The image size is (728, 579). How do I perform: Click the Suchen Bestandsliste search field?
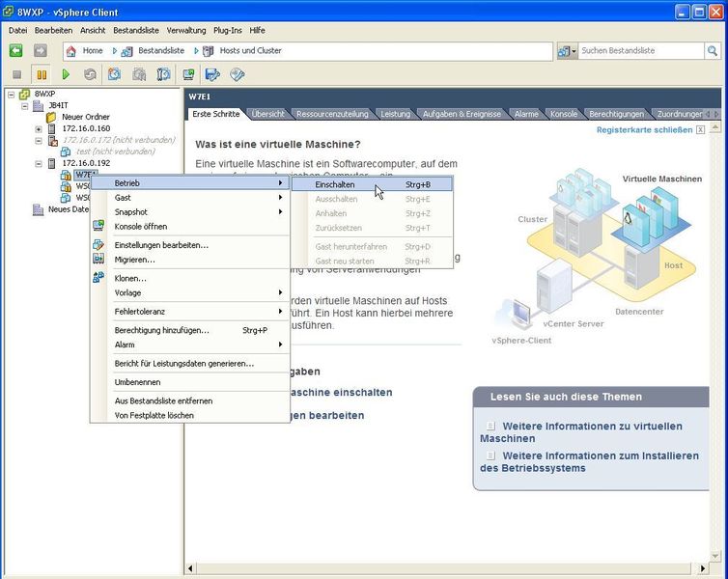click(x=639, y=50)
